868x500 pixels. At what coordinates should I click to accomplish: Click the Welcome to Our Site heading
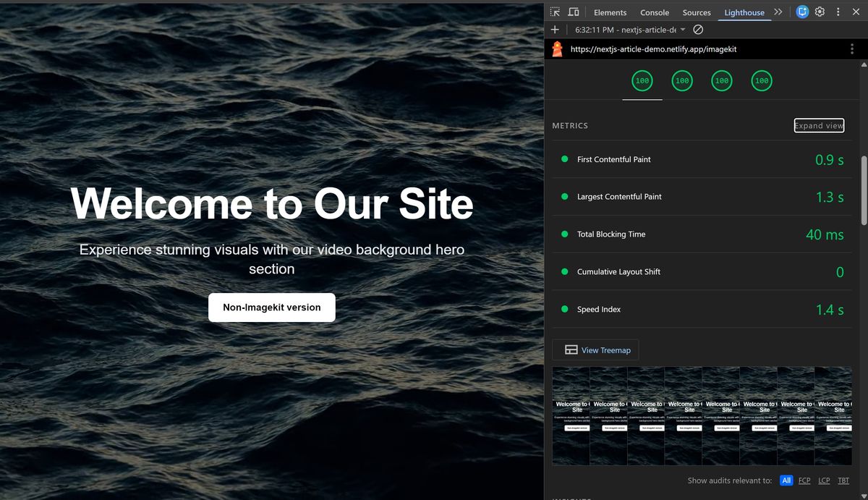[x=272, y=203]
